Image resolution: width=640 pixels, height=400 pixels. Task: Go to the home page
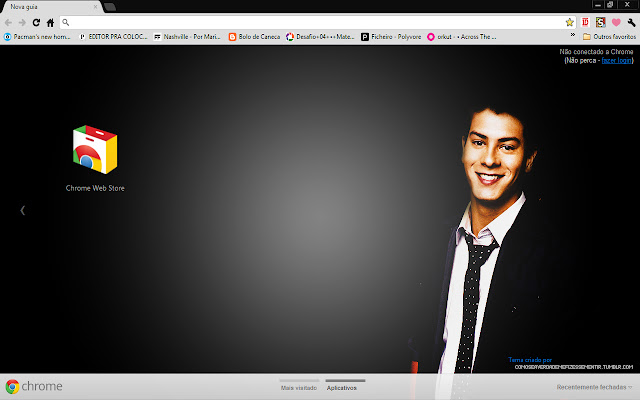50,22
